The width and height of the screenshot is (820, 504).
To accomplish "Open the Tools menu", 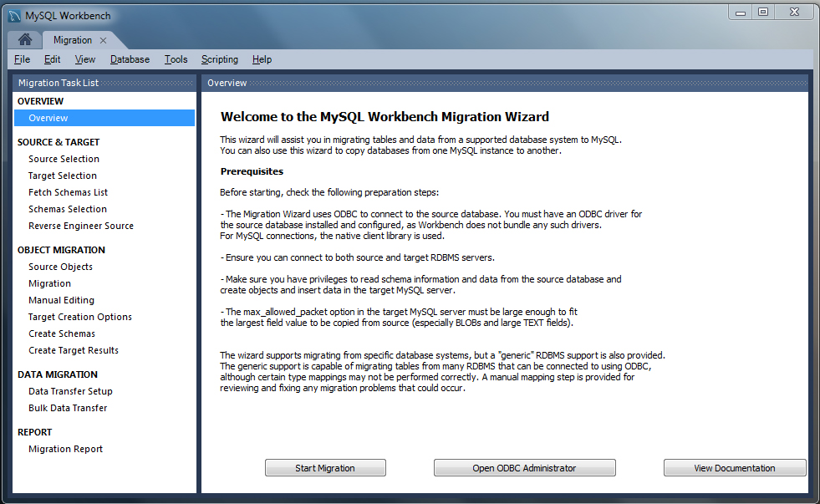I will coord(176,59).
